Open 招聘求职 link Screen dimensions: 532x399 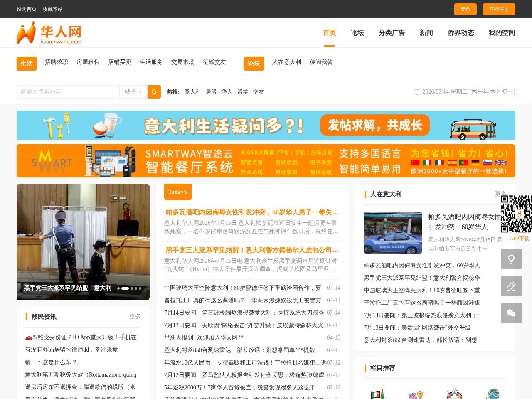click(57, 62)
